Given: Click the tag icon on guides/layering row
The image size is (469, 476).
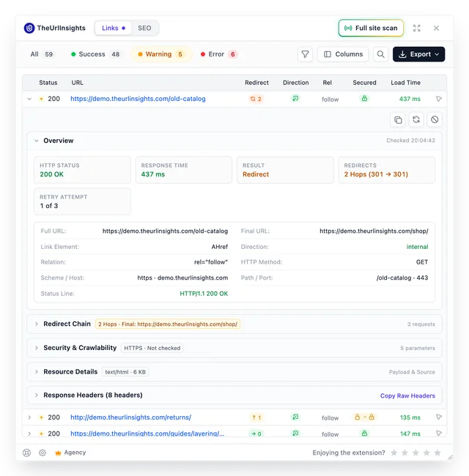Looking at the screenshot, I should pyautogui.click(x=439, y=434).
